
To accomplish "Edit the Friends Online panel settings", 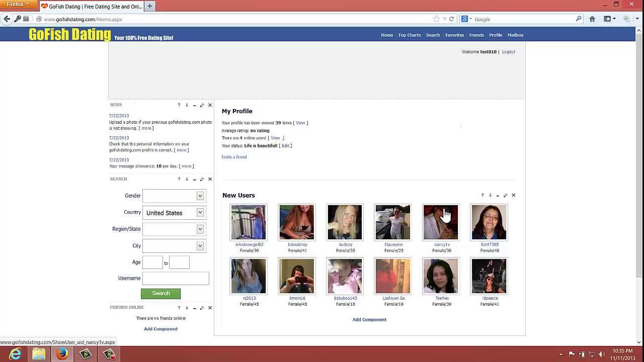I will coord(202,308).
